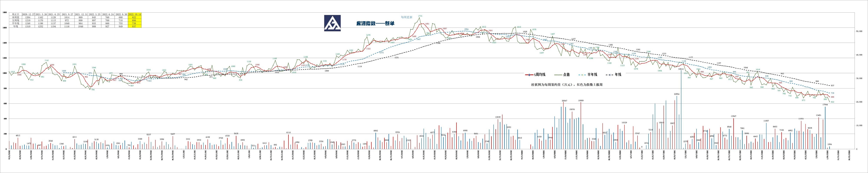Click the blue triangle company logo
This screenshot has width=868, height=173.
point(332,23)
